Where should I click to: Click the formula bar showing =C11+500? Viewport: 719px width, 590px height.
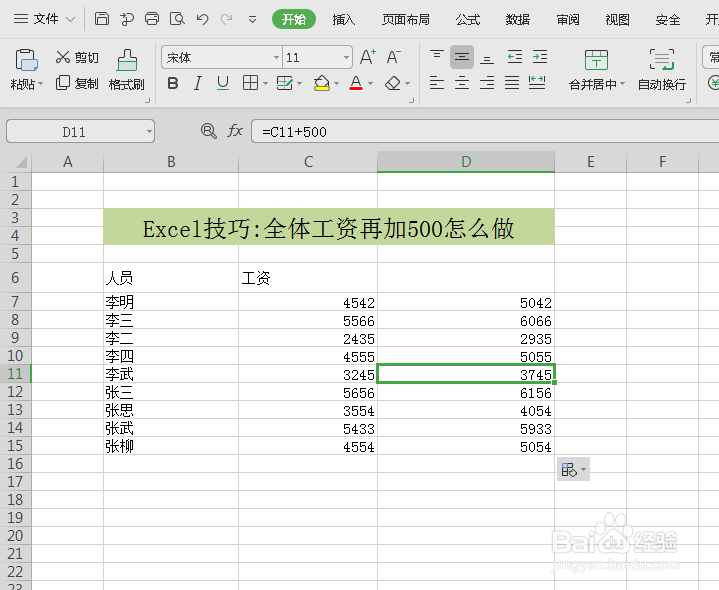pos(485,132)
